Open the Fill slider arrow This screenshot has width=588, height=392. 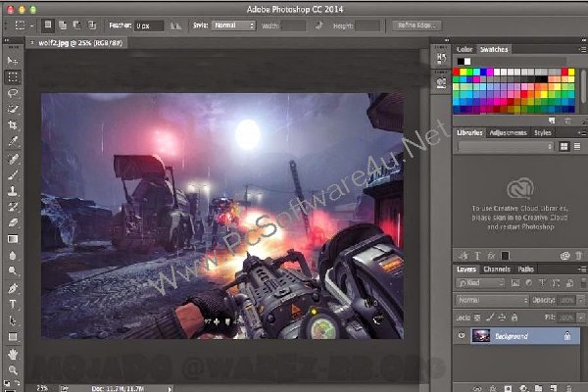tap(581, 318)
